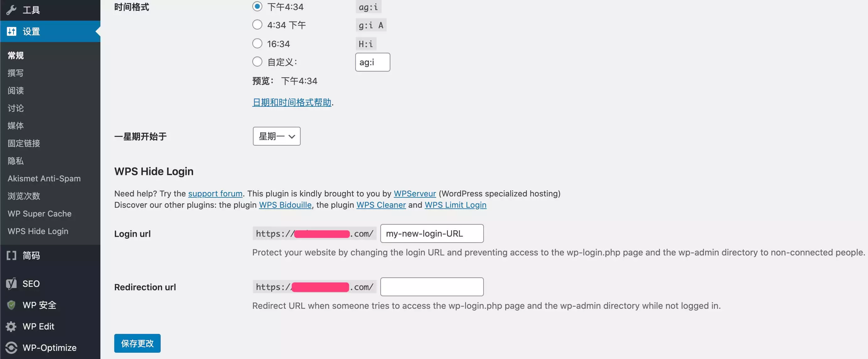Click the 保存更改 save changes button
868x359 pixels.
(137, 343)
